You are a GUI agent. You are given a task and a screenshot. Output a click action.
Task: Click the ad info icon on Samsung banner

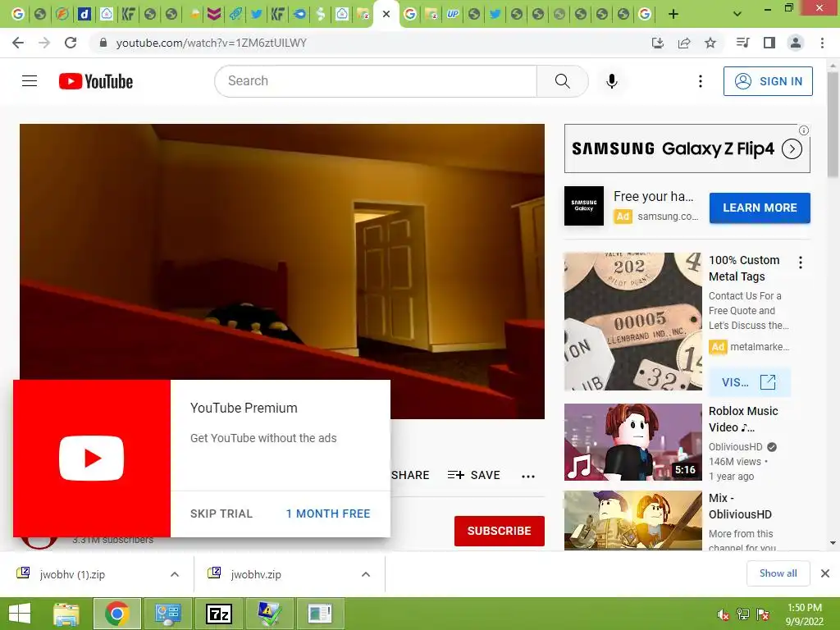pos(804,130)
